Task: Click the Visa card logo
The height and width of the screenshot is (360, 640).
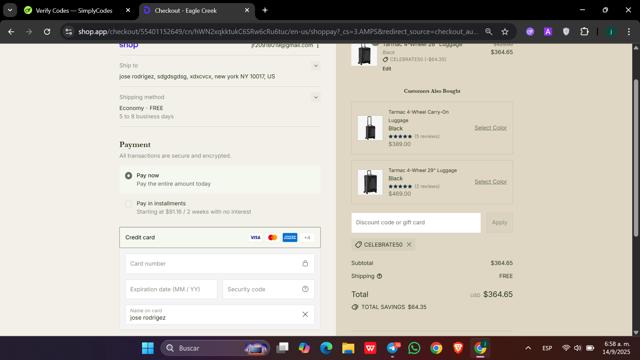Action: pos(256,237)
